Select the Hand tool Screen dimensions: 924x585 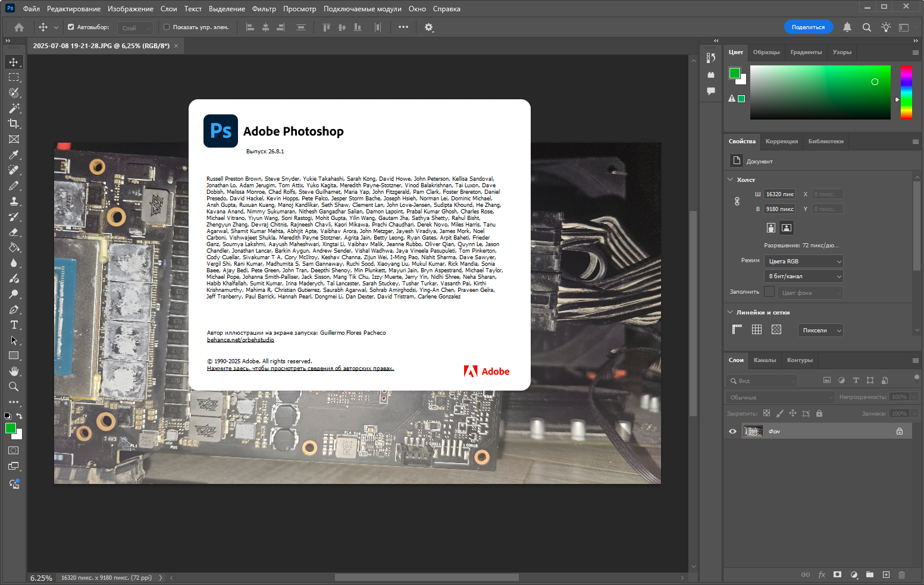(14, 371)
